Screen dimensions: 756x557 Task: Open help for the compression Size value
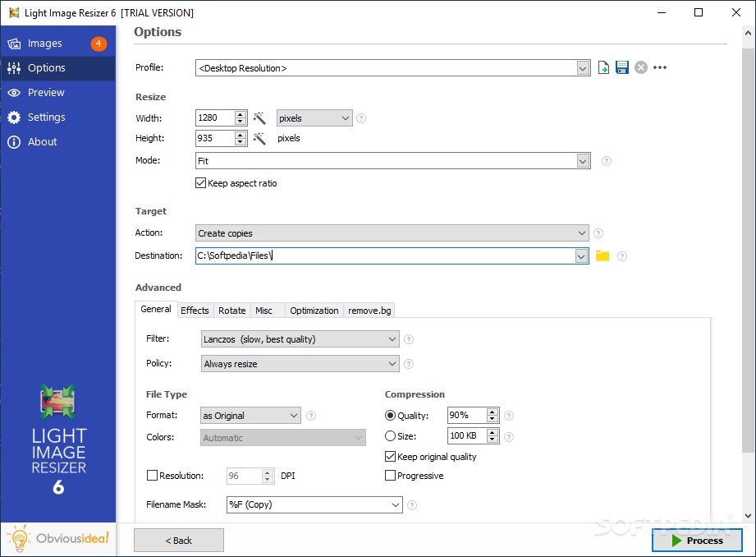(x=509, y=437)
